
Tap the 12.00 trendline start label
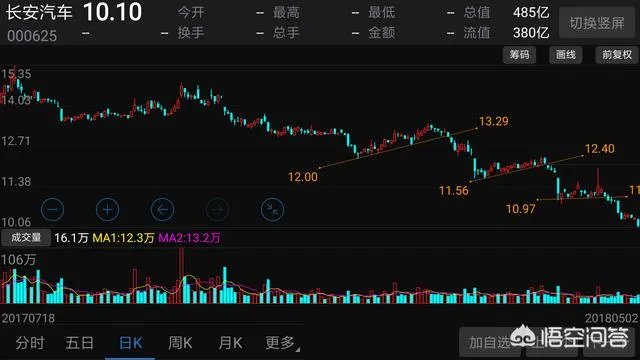(x=302, y=177)
